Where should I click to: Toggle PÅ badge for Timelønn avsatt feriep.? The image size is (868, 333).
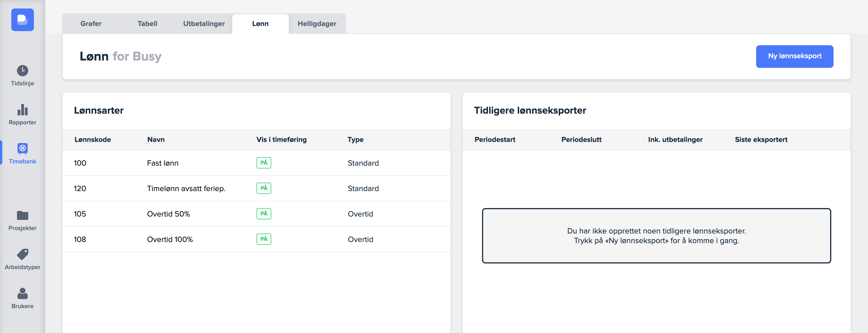264,188
